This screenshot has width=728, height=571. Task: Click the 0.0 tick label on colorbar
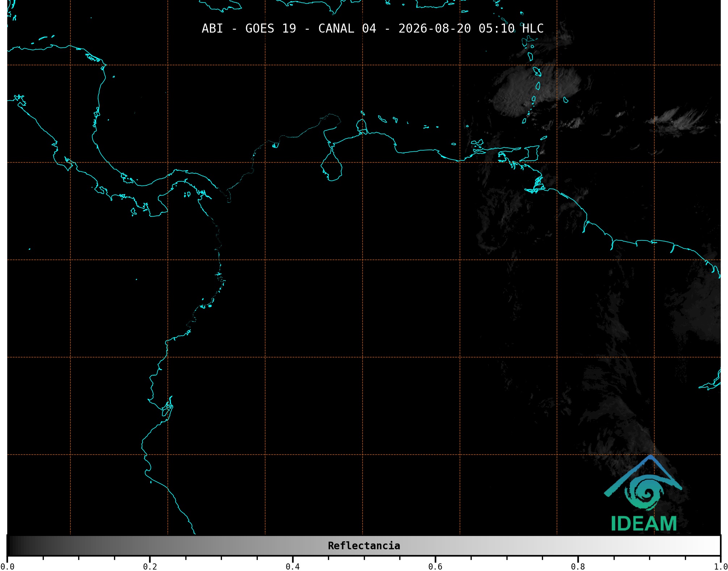pos(7,566)
